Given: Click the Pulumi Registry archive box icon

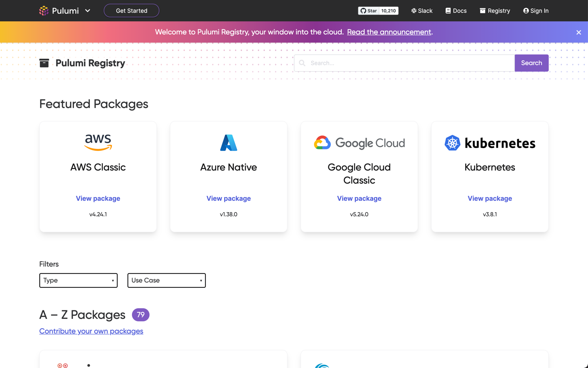Looking at the screenshot, I should coord(44,63).
